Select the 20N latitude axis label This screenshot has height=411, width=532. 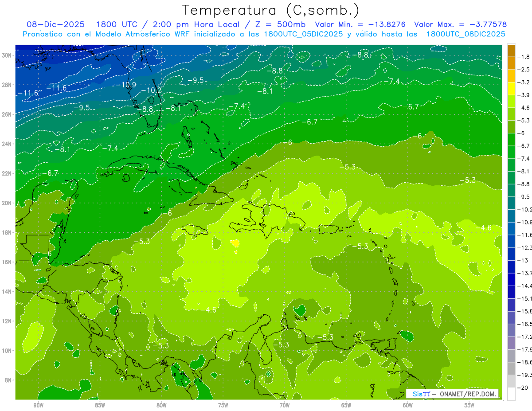[x=7, y=203]
